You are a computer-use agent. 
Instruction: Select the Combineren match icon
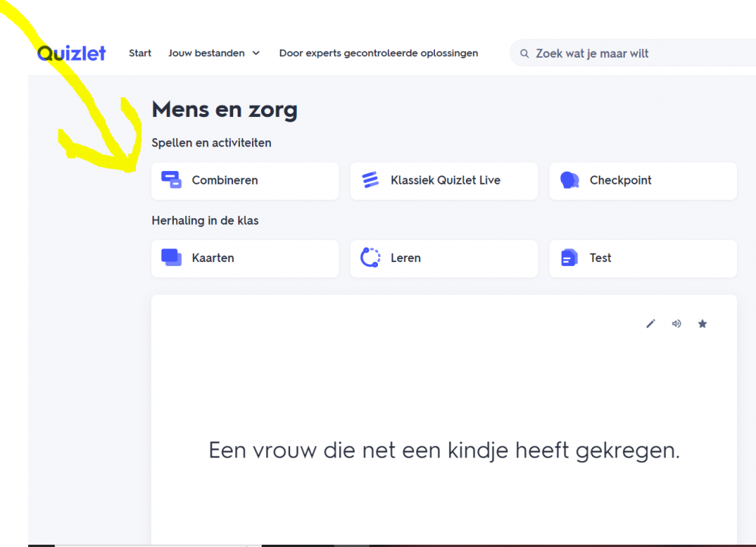(171, 180)
